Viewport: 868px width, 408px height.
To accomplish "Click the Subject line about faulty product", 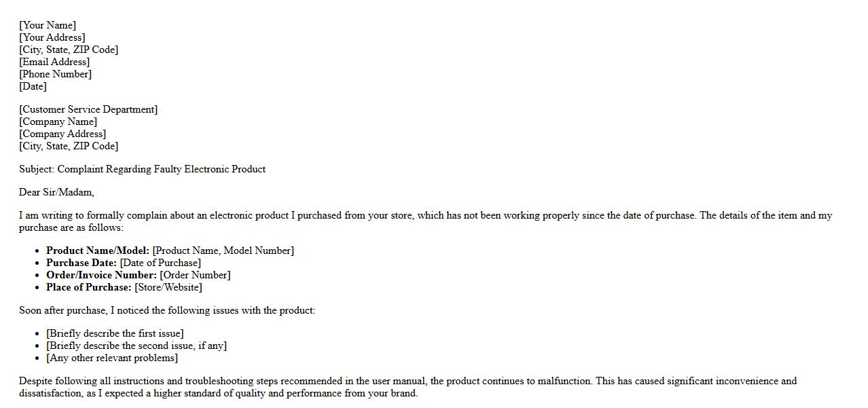I will [x=142, y=169].
